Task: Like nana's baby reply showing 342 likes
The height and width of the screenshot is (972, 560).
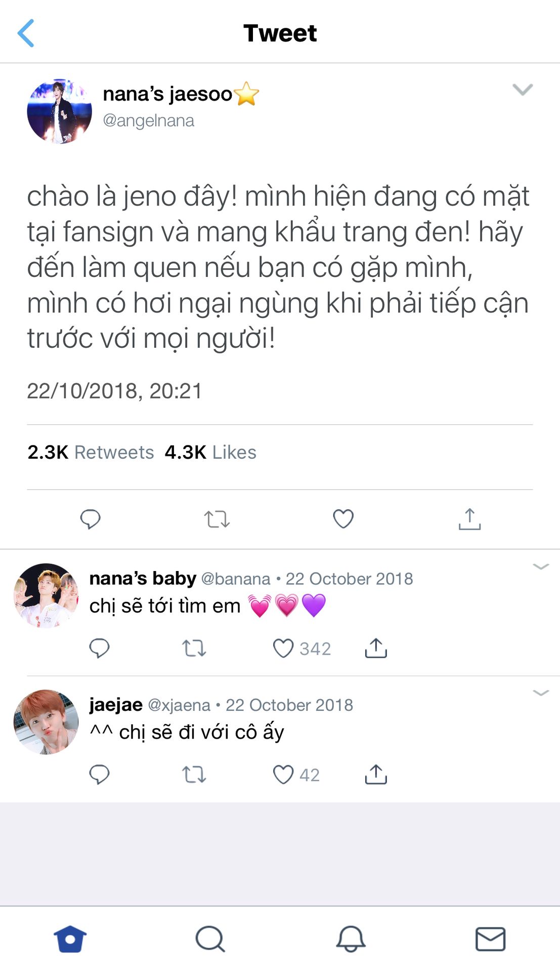Action: [283, 649]
